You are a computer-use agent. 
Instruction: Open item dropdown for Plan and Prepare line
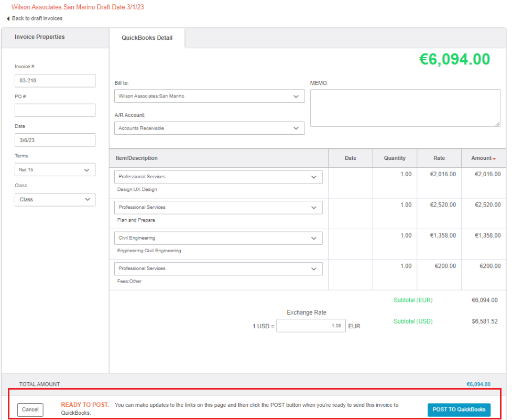point(218,208)
